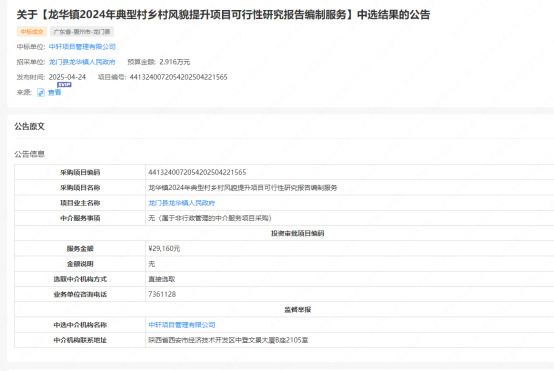
Task: Click the budget amount 2.916万元
Action: 175,62
